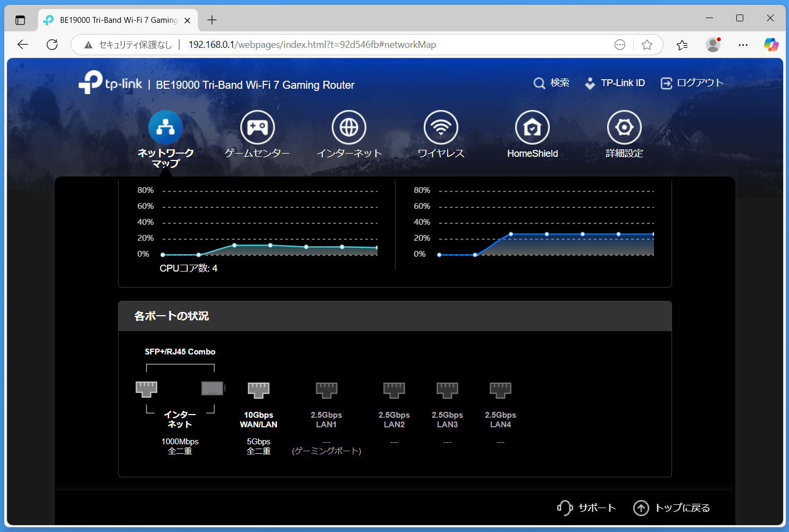Click the last point on memory graph
This screenshot has height=532, width=789.
tap(653, 234)
